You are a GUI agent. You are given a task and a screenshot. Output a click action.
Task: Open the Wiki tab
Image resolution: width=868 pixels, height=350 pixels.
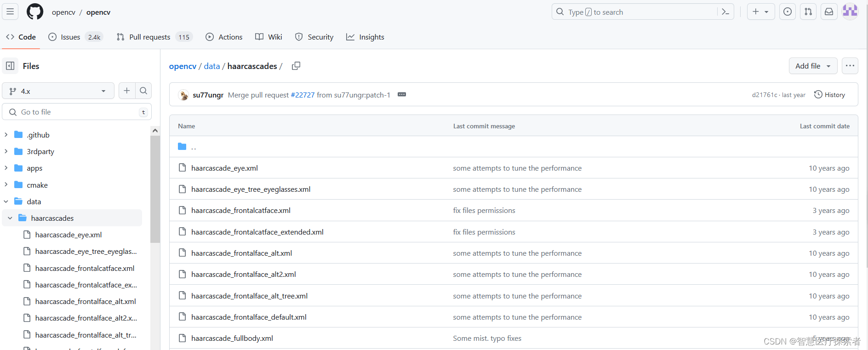coord(269,37)
